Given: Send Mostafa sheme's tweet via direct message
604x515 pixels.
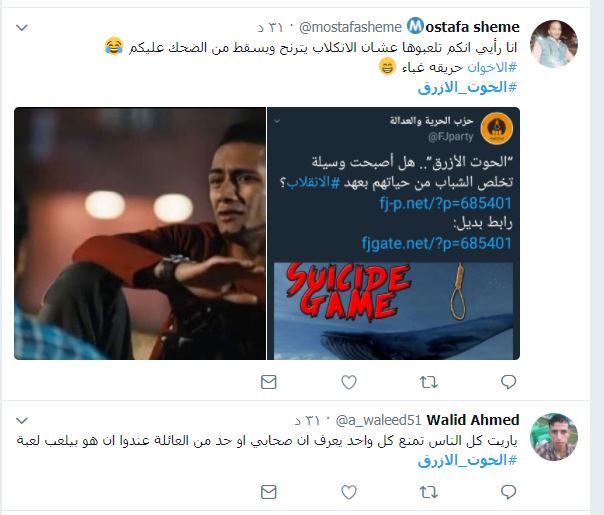Looking at the screenshot, I should pyautogui.click(x=268, y=382).
